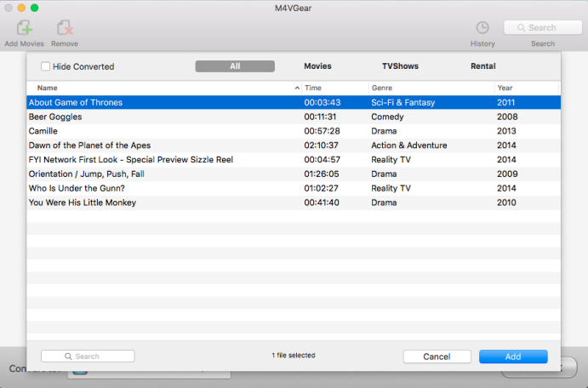Click the 02:10:37 time cell
This screenshot has height=388, width=588.
click(321, 145)
